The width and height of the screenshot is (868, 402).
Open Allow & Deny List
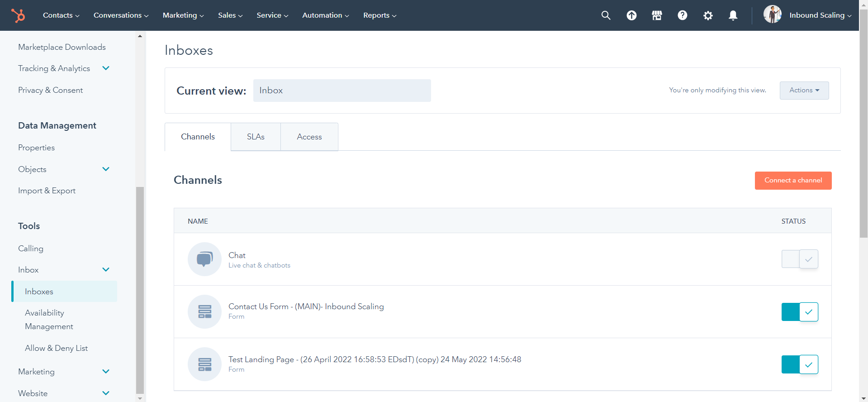(x=56, y=348)
